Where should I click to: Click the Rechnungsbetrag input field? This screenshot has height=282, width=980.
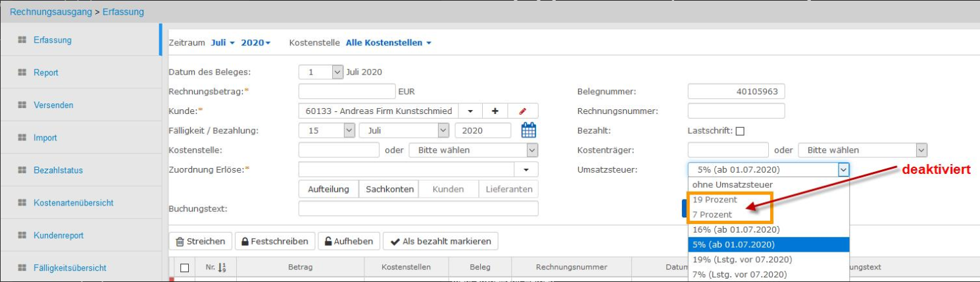tap(347, 92)
